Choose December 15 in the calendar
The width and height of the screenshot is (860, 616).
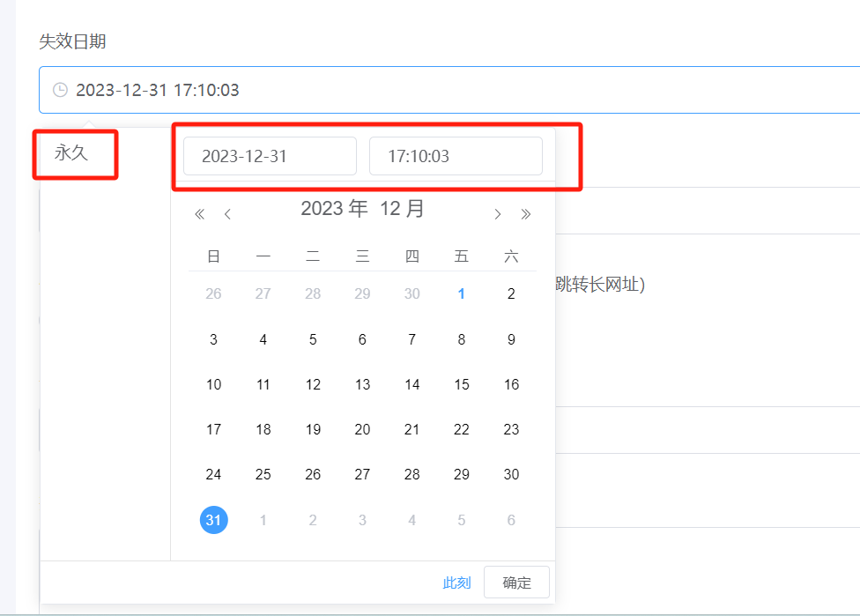pos(461,384)
